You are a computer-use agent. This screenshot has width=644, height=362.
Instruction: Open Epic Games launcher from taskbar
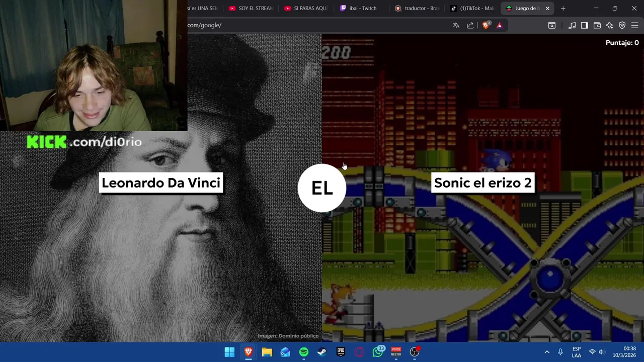(341, 352)
